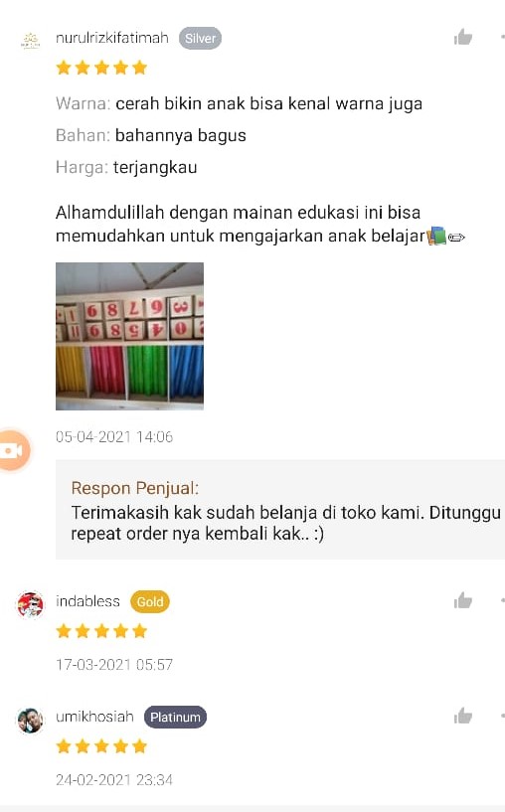Tap the Platinum membership badge

[x=175, y=718]
